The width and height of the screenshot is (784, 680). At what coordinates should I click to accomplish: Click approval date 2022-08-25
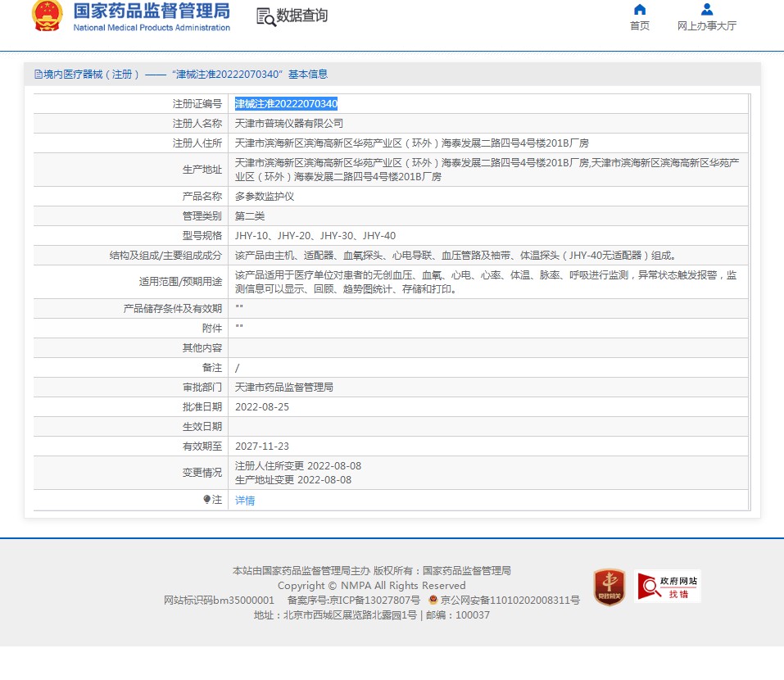tap(262, 407)
